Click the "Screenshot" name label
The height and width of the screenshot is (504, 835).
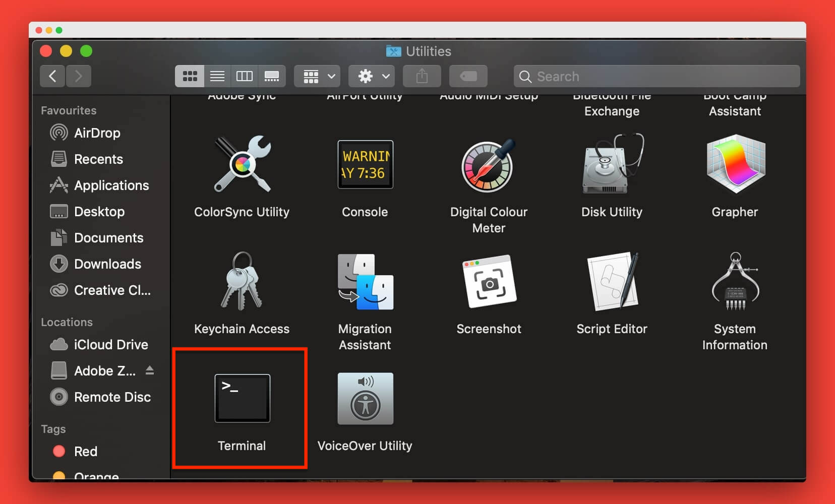(489, 329)
